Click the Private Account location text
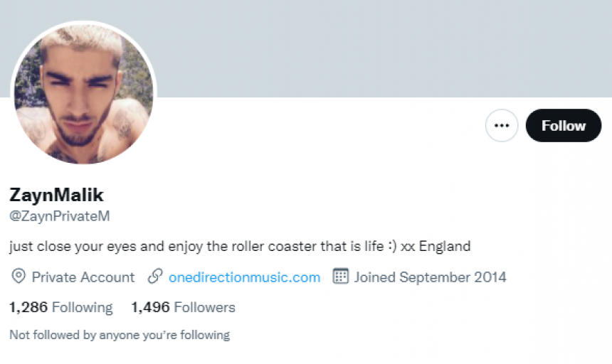Viewport: 612px width, 364px height. (83, 277)
